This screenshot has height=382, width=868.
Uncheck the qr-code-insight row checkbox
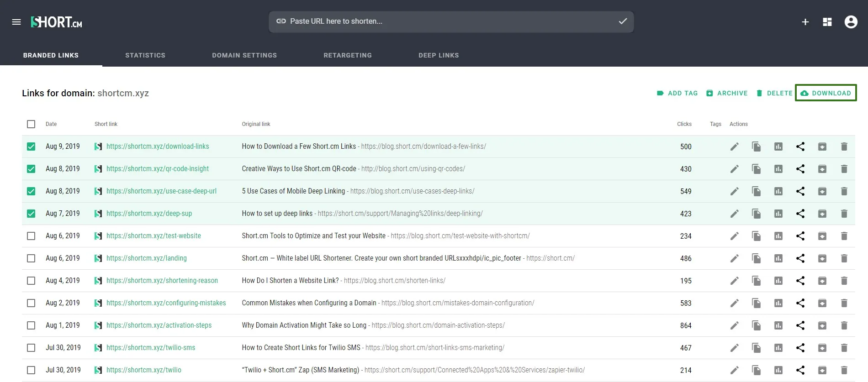click(x=31, y=169)
